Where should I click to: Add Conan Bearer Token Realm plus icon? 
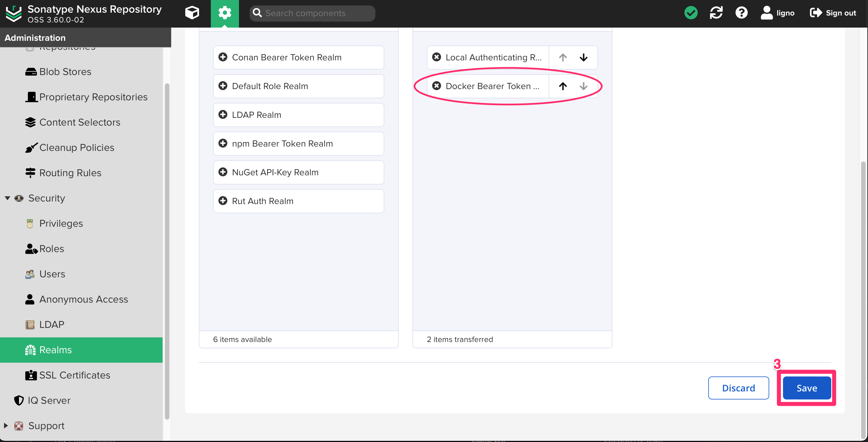pyautogui.click(x=223, y=57)
